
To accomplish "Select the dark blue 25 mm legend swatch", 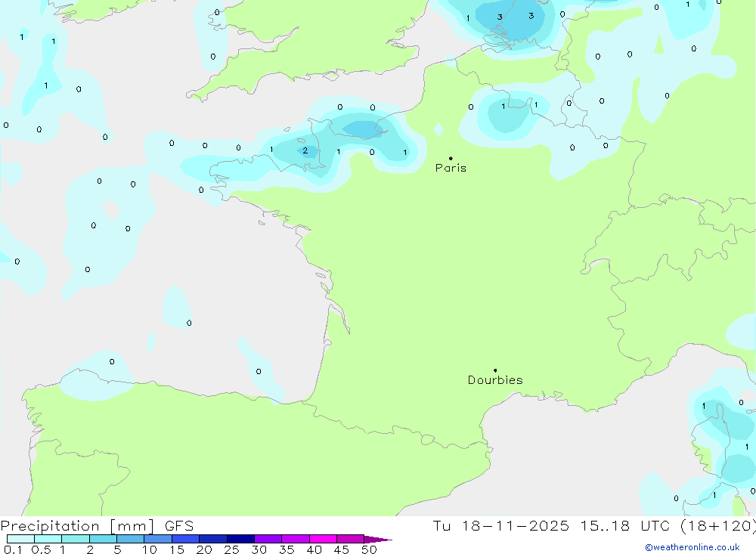I will click(x=240, y=539).
